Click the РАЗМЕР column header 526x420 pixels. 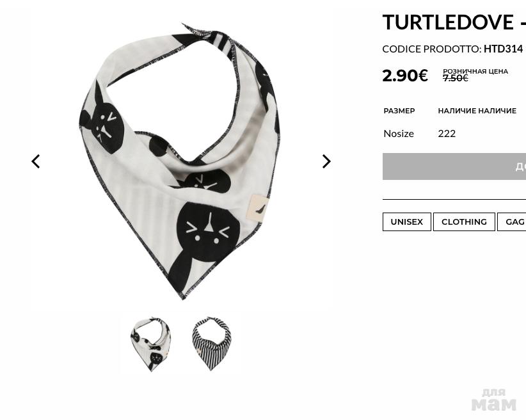click(399, 111)
